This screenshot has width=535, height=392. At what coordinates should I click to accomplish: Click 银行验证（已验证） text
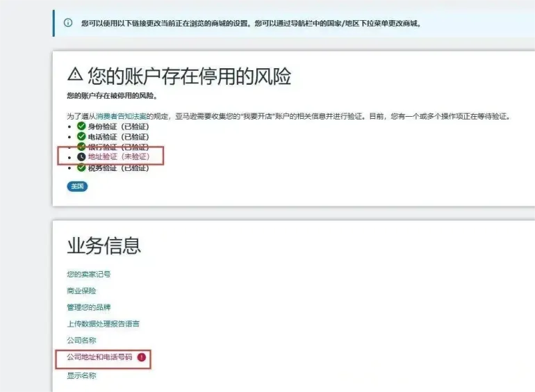click(119, 147)
